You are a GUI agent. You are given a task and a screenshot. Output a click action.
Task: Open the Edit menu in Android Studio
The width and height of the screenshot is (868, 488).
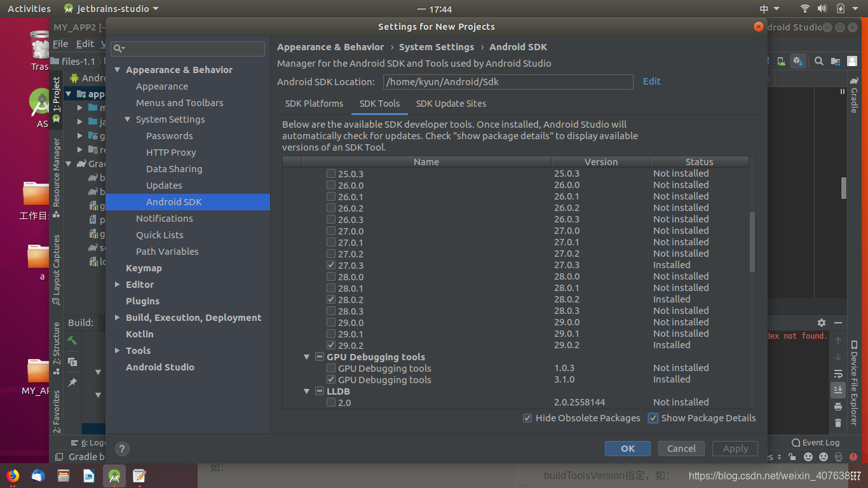click(85, 44)
